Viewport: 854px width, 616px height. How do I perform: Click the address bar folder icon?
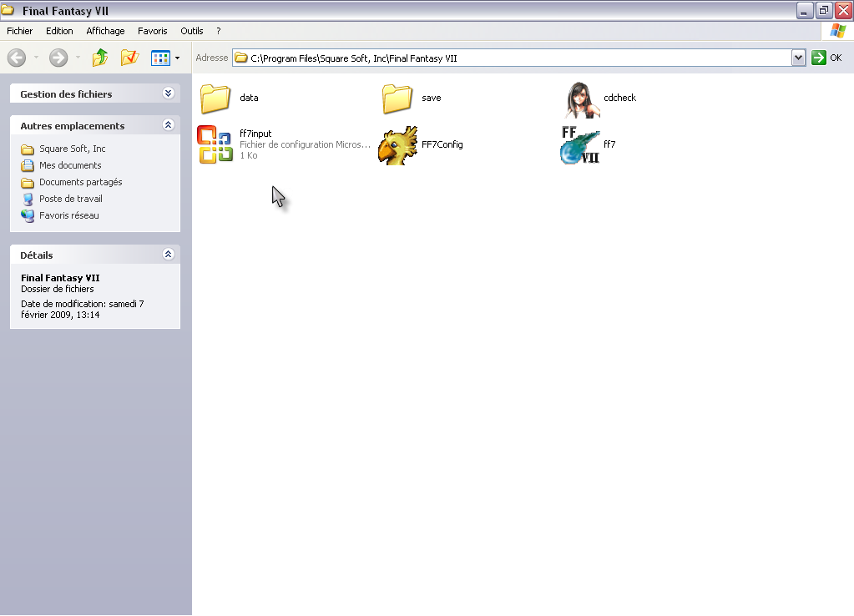[241, 58]
